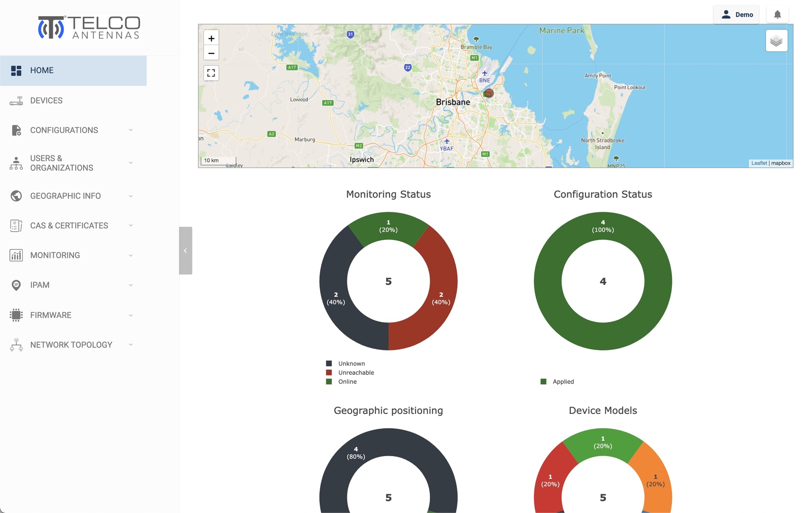Toggle the Online legend entry
Screen dimensions: 812x513
click(342, 382)
